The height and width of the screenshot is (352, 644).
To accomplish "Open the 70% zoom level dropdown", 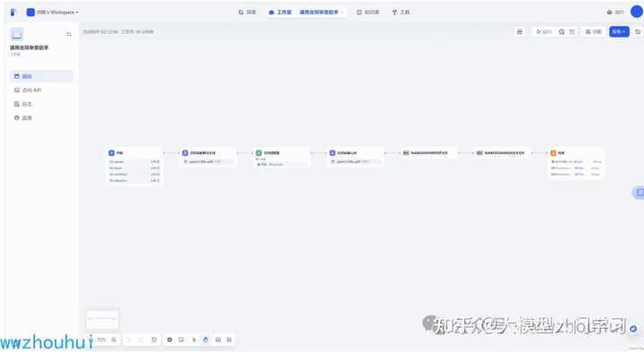I will click(x=101, y=339).
